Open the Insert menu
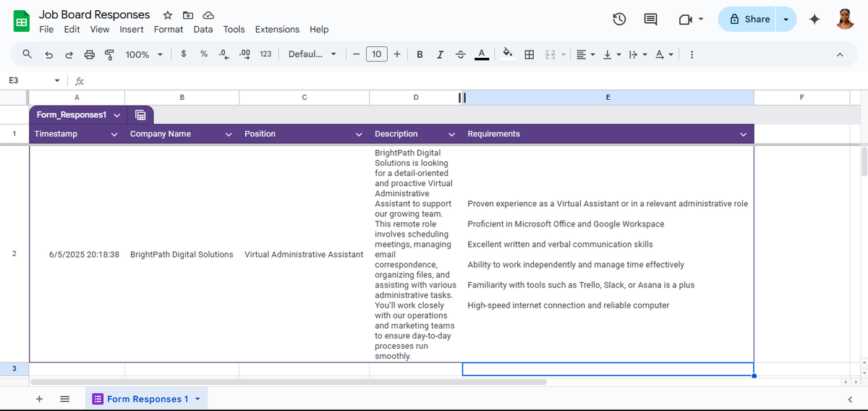 [132, 30]
